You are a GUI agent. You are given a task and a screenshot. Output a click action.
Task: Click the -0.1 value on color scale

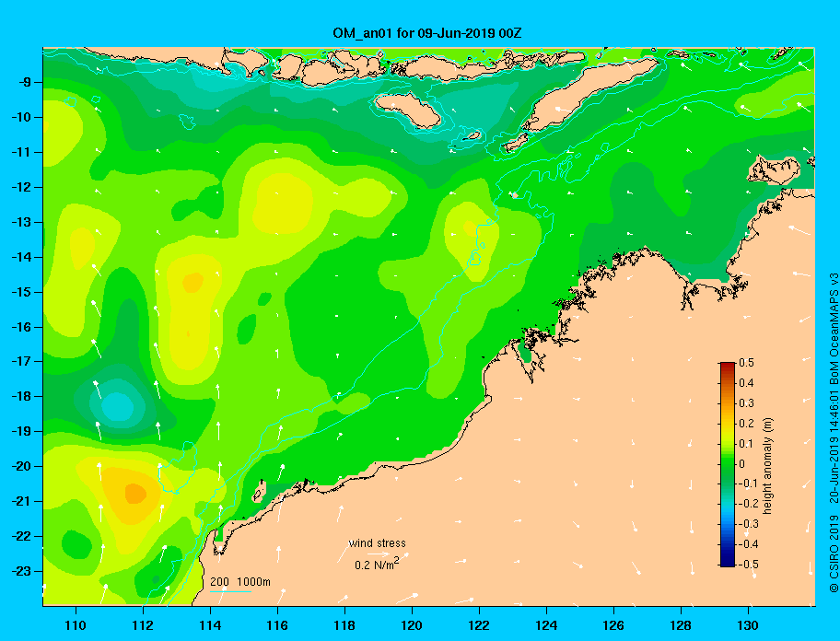pyautogui.click(x=749, y=484)
